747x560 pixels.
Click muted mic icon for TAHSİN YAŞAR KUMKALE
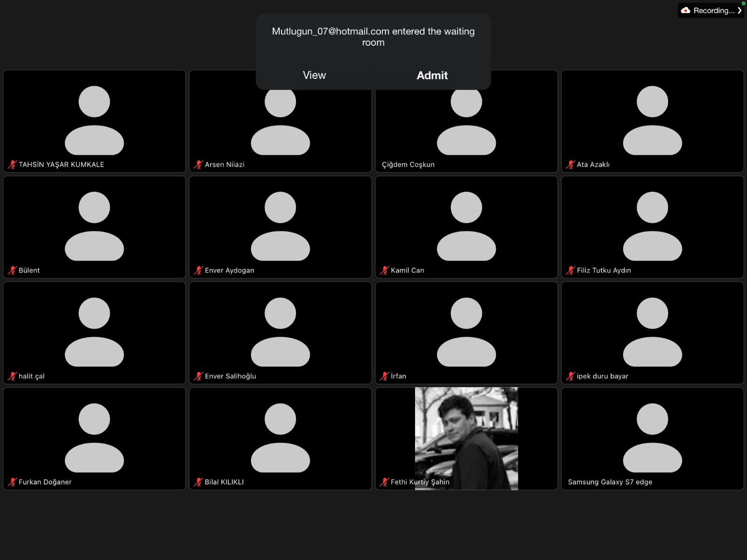coord(12,165)
